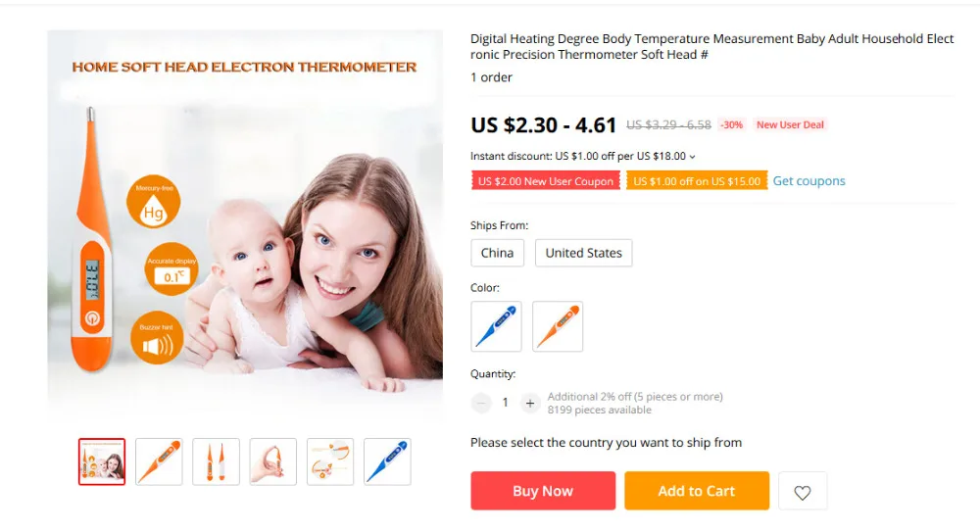980x532 pixels.
Task: Choose China as ships from country
Action: coord(498,253)
